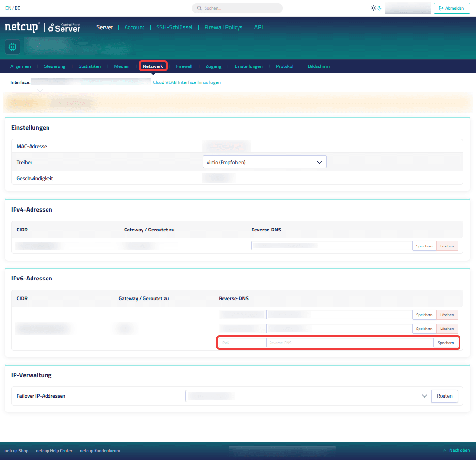The height and width of the screenshot is (460, 476).
Task: Switch to the Zugang tab
Action: click(x=213, y=66)
